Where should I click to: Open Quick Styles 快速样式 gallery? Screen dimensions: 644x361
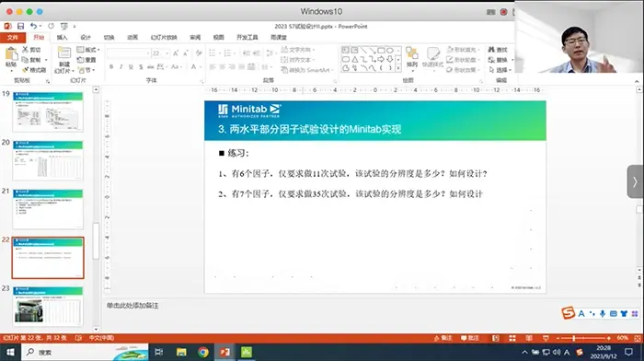click(432, 57)
